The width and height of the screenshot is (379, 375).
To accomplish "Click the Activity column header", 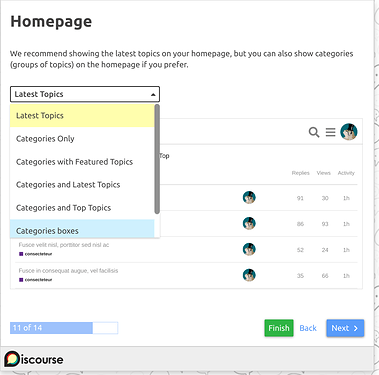I will point(346,173).
